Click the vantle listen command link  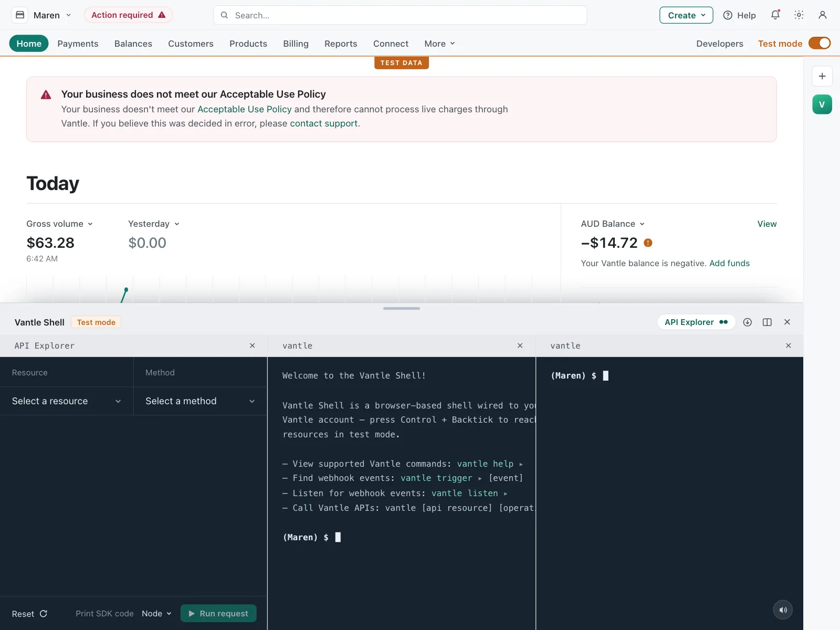pyautogui.click(x=465, y=493)
